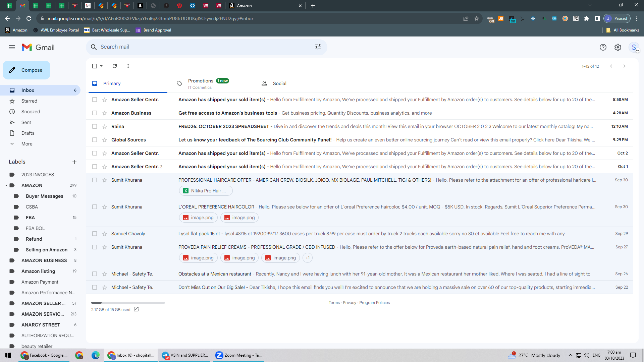Open the browser tab search dropdown
This screenshot has height=362, width=644.
pos(590,5)
